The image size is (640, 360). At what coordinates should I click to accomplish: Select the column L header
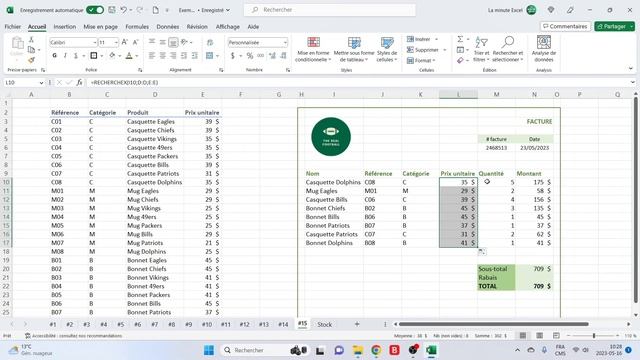[x=458, y=95]
